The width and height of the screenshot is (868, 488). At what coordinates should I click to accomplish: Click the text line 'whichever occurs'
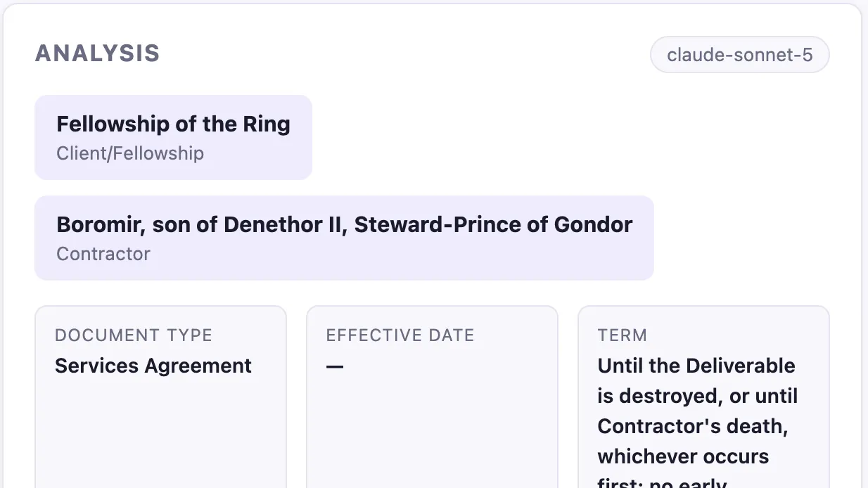(683, 456)
